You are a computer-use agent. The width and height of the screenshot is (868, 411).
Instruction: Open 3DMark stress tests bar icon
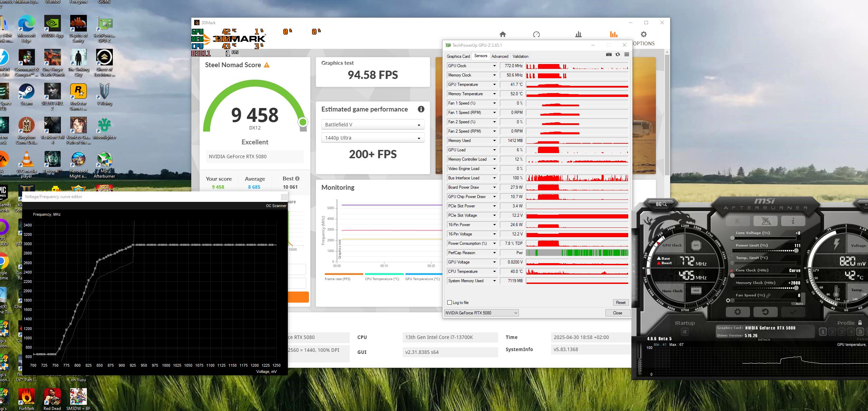pos(578,34)
